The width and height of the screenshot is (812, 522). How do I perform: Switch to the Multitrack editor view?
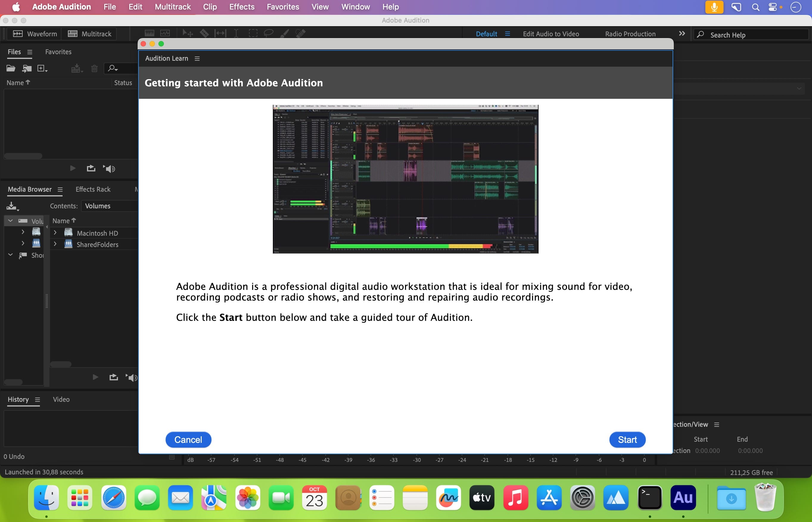coord(90,34)
